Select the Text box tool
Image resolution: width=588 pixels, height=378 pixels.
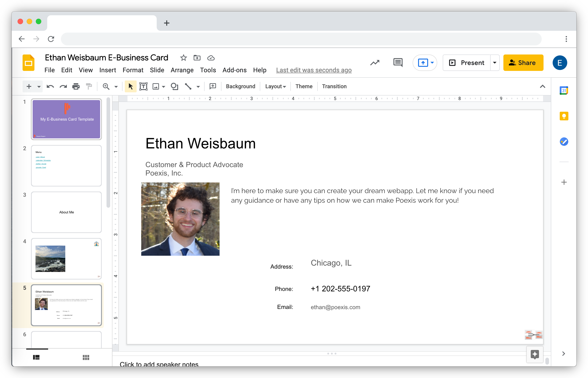click(143, 86)
